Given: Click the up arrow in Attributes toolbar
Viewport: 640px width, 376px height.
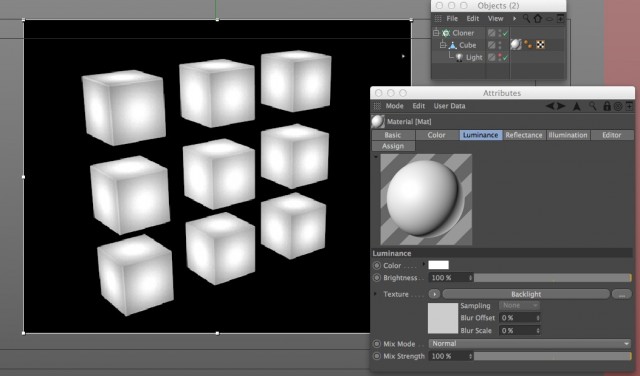Looking at the screenshot, I should coord(577,106).
